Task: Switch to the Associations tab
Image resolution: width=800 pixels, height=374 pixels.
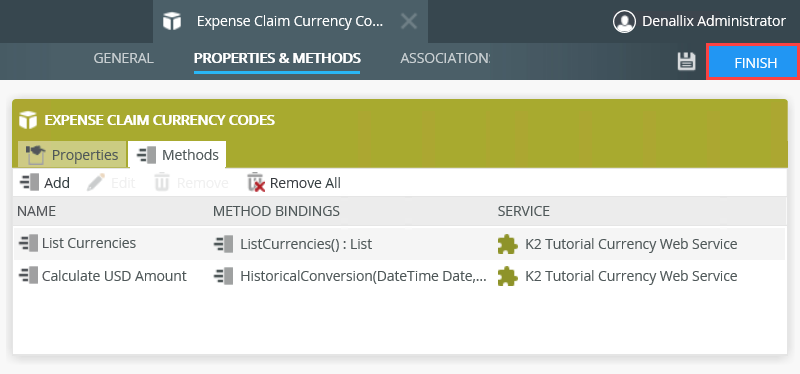Action: pos(445,58)
